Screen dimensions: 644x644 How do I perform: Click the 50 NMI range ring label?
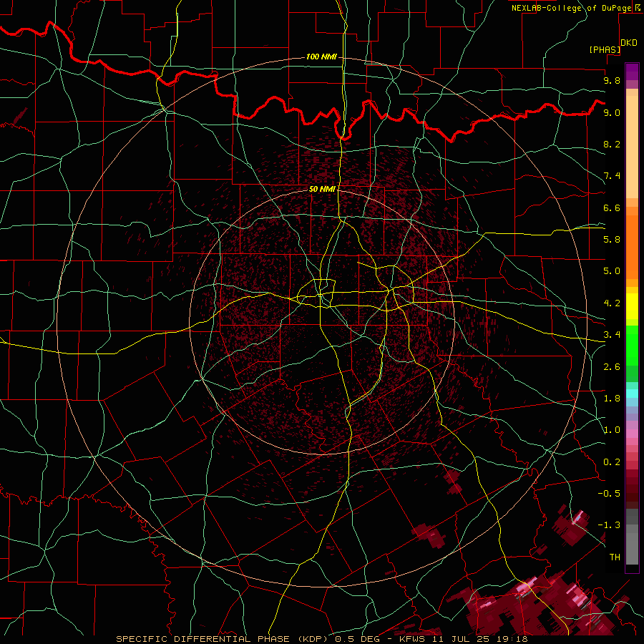(322, 189)
